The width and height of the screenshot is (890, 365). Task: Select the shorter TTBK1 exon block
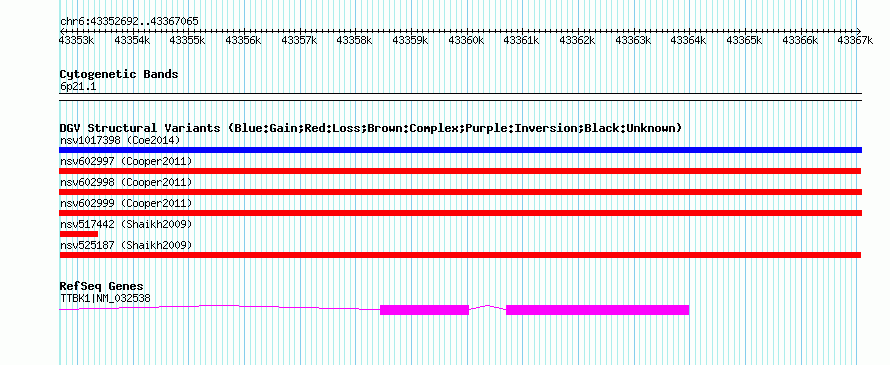pyautogui.click(x=424, y=310)
